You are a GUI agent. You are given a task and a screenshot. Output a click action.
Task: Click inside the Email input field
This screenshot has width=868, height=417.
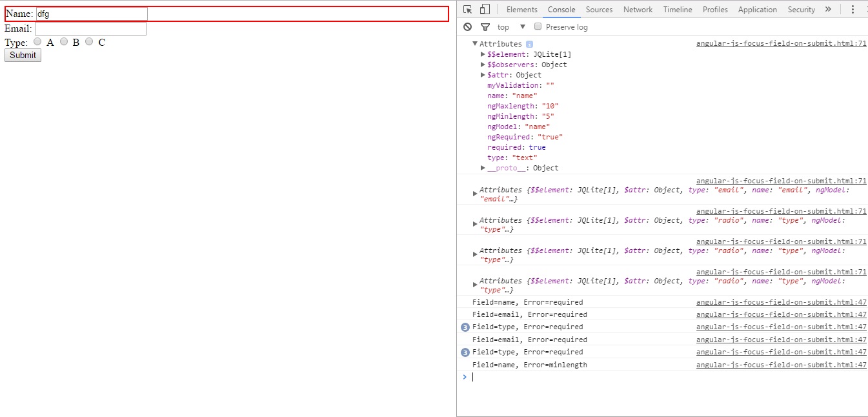coord(90,28)
